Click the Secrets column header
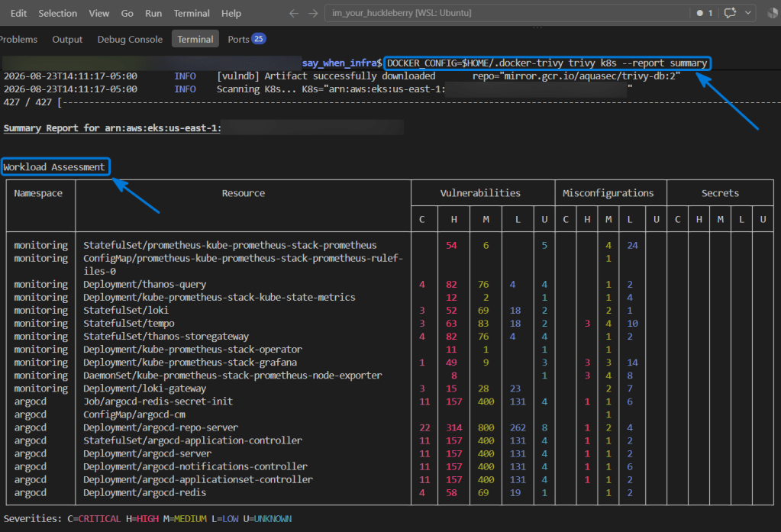Screen dimensions: 781x532 click(720, 193)
